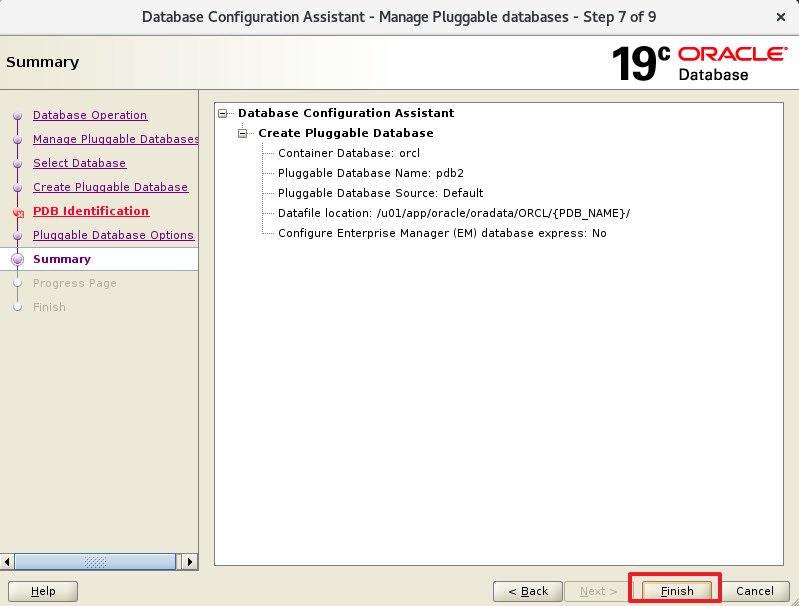Screen dimensions: 799x606
Task: Select 'Database Configuration Assistant' root label
Action: tap(345, 113)
